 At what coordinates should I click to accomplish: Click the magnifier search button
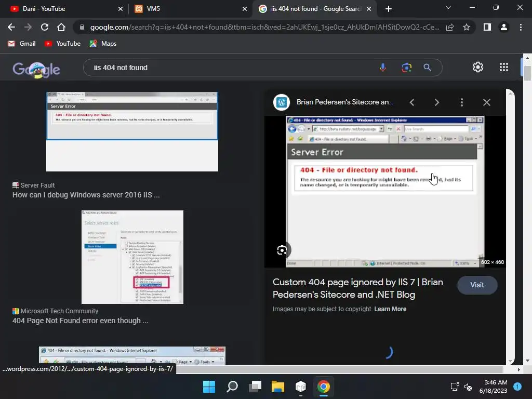[428, 68]
